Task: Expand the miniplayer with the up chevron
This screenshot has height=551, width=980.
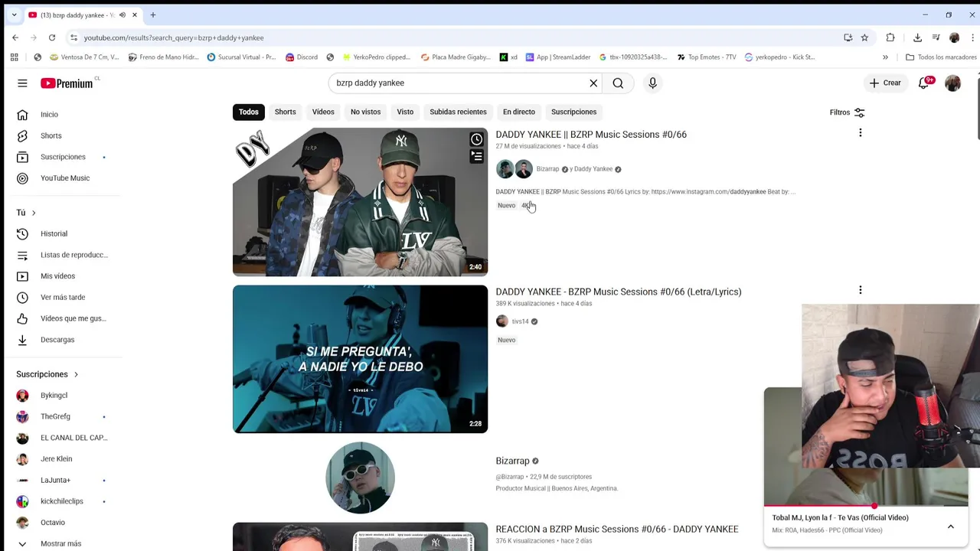Action: pyautogui.click(x=950, y=527)
